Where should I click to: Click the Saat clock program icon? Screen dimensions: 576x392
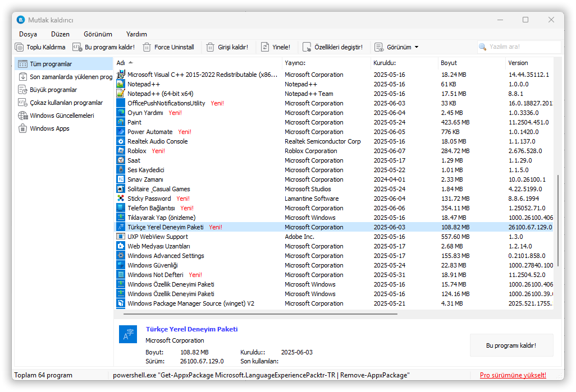click(121, 160)
